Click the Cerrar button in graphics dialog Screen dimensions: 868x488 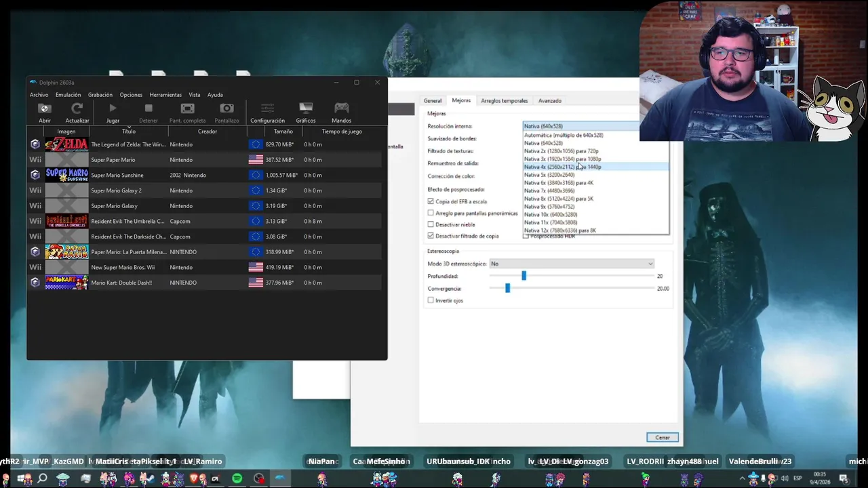663,437
